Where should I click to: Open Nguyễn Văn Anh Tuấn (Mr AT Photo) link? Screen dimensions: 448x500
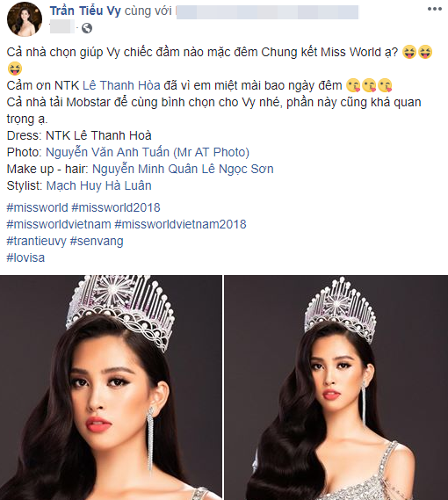point(148,152)
